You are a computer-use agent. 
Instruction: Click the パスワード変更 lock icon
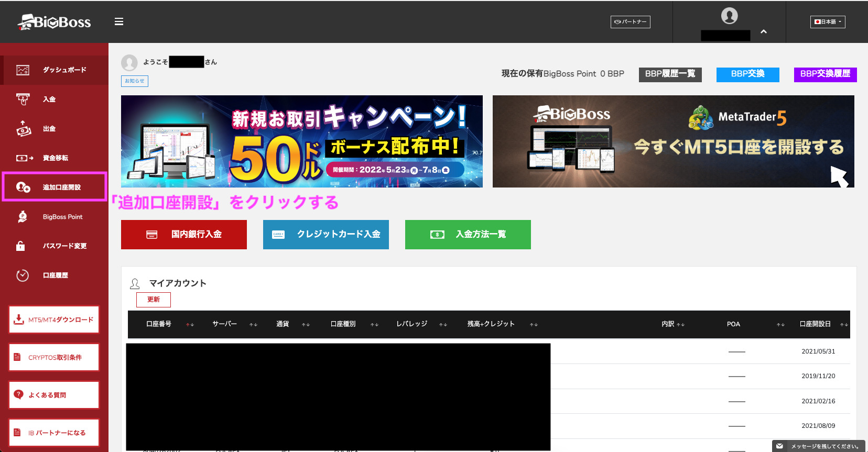[x=20, y=246]
